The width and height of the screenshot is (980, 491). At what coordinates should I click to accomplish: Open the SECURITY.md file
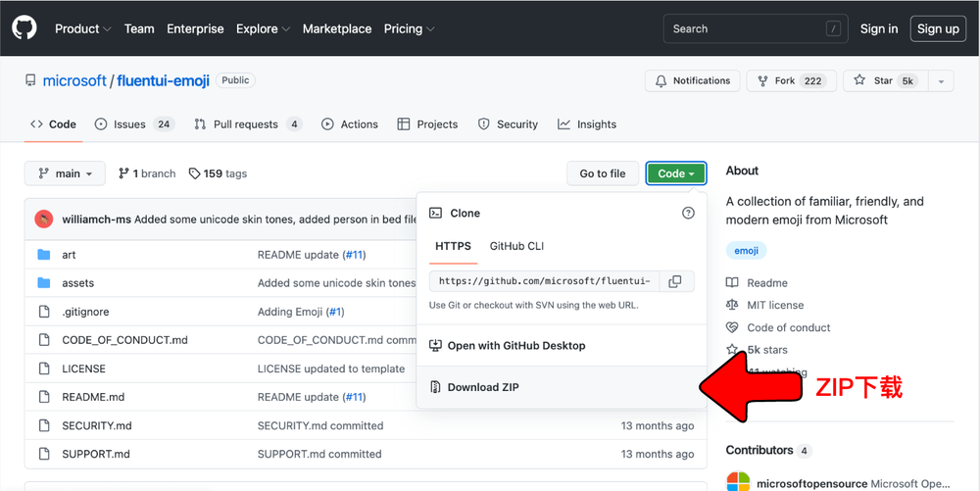point(97,426)
